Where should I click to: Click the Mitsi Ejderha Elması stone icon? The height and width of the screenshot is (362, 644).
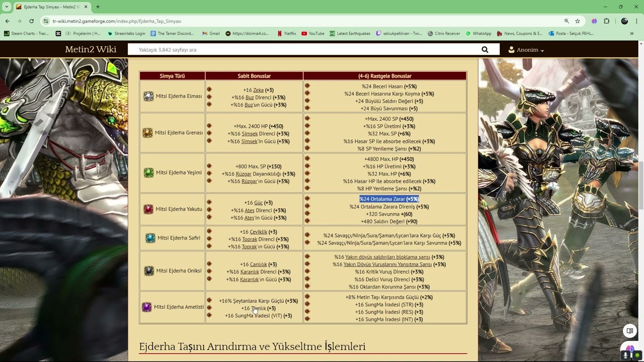pos(148,96)
